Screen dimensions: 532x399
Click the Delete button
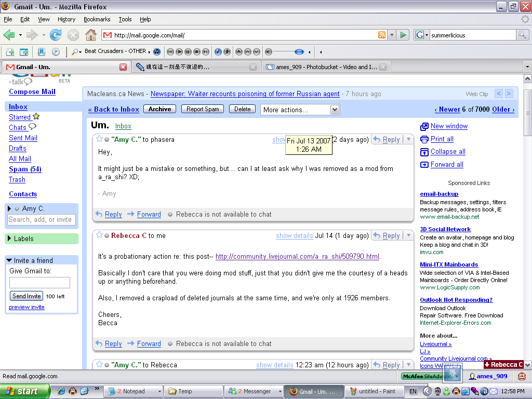coord(242,109)
